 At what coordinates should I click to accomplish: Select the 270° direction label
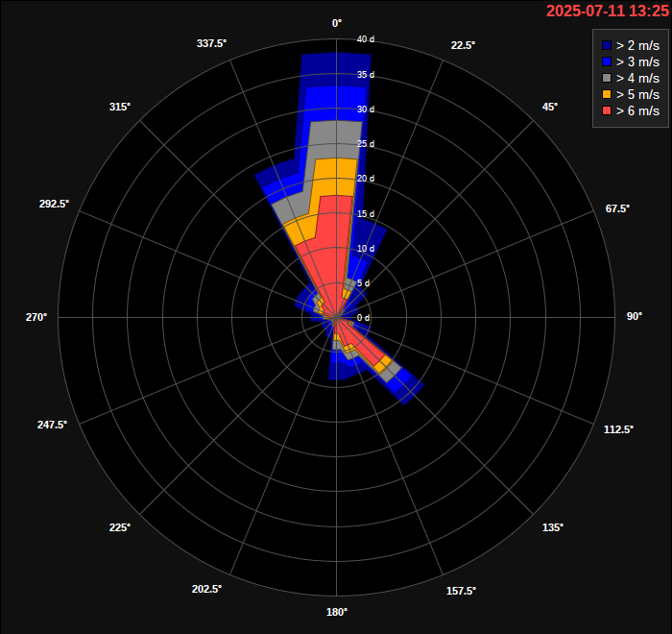36,317
